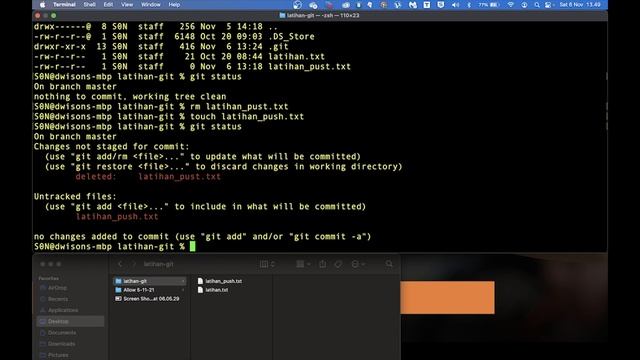The width and height of the screenshot is (640, 360).
Task: Open the Terminal application menu
Action: click(64, 5)
